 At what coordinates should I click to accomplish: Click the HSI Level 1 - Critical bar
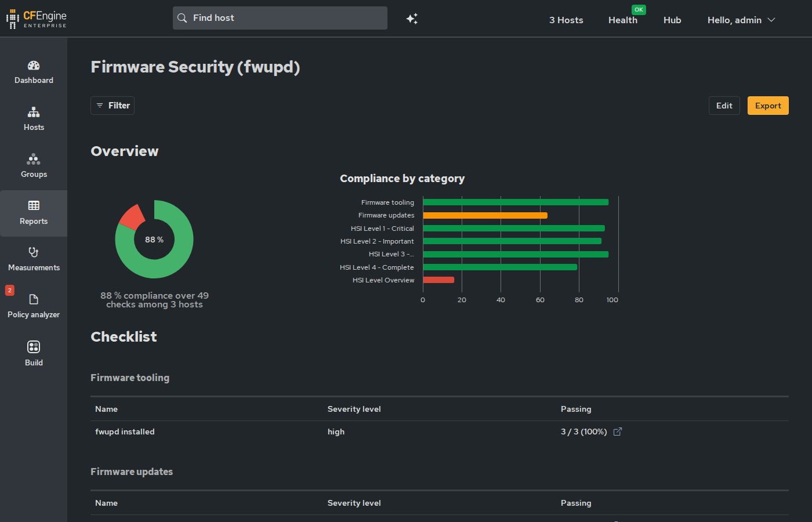coord(514,229)
